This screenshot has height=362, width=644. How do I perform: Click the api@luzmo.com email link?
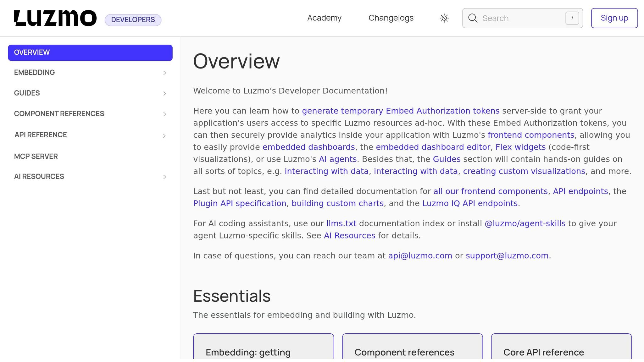[420, 256]
